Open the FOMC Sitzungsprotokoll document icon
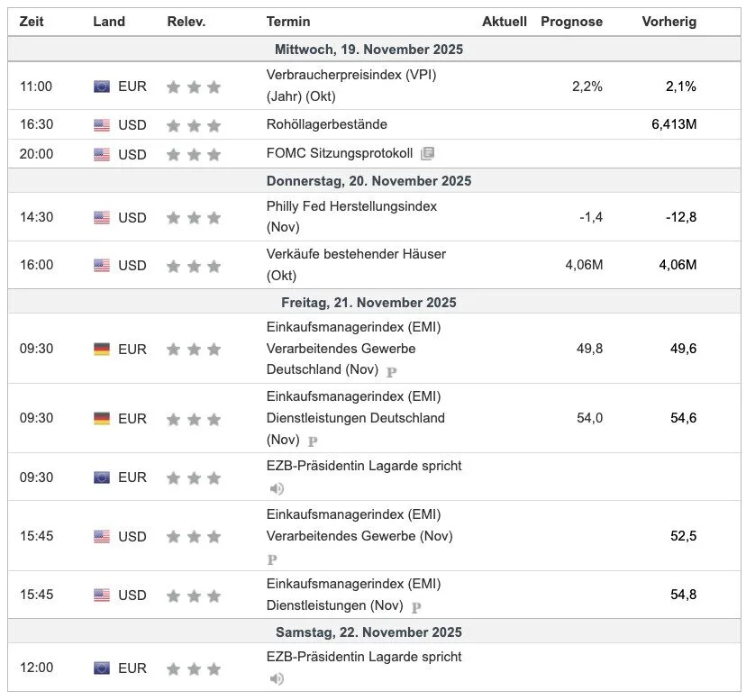 pos(427,153)
